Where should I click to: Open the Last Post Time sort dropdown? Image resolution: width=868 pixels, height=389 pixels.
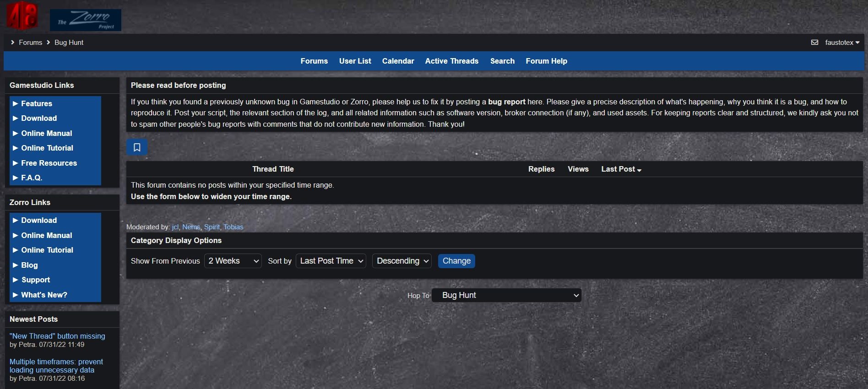331,261
